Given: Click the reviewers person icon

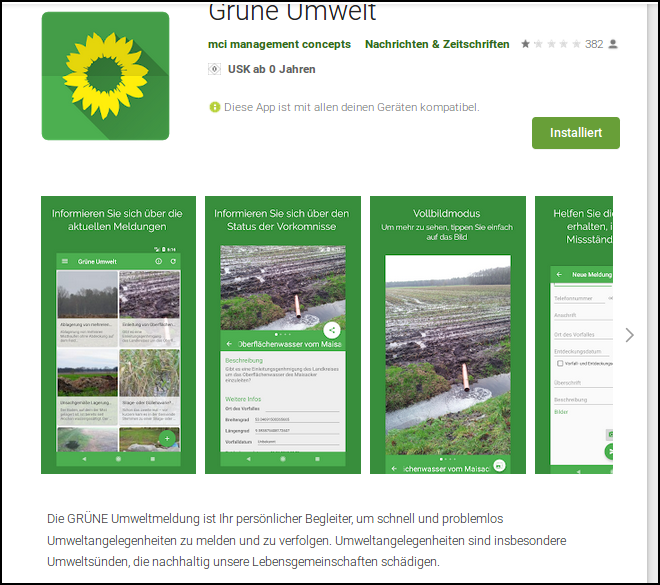Looking at the screenshot, I should tap(613, 44).
